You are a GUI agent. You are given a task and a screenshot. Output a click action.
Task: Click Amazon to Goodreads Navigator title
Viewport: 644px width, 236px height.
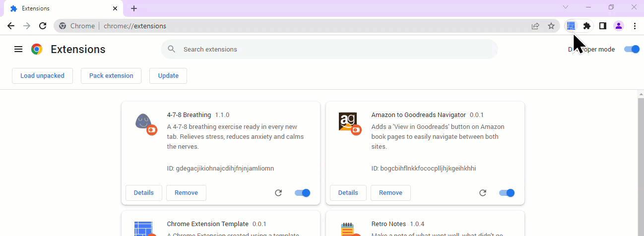(x=418, y=115)
